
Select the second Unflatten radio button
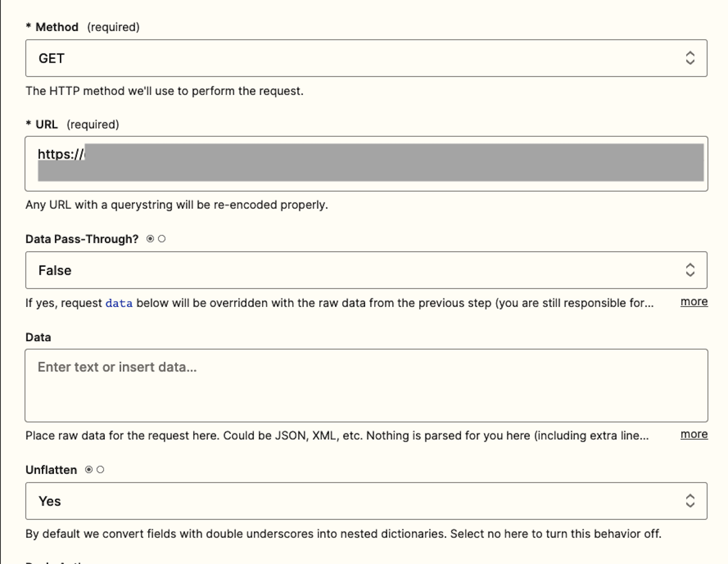(x=100, y=470)
